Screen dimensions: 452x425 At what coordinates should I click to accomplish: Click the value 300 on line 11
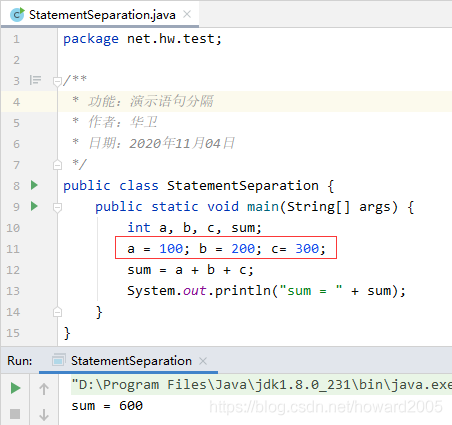(x=307, y=249)
